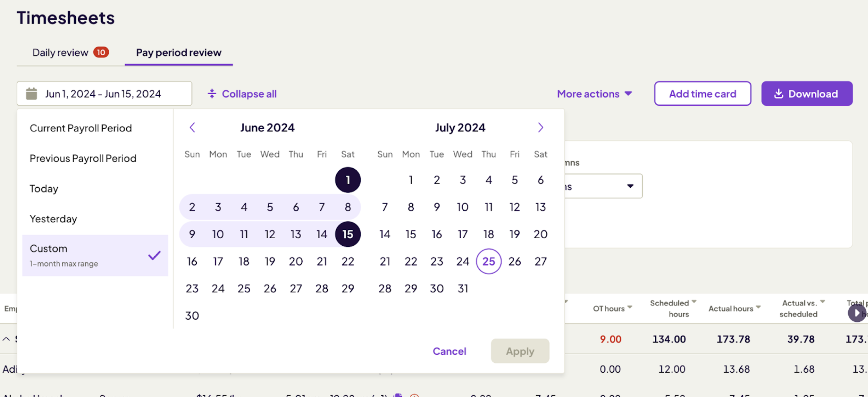Go to previous month with the left chevron
The image size is (868, 397).
192,127
